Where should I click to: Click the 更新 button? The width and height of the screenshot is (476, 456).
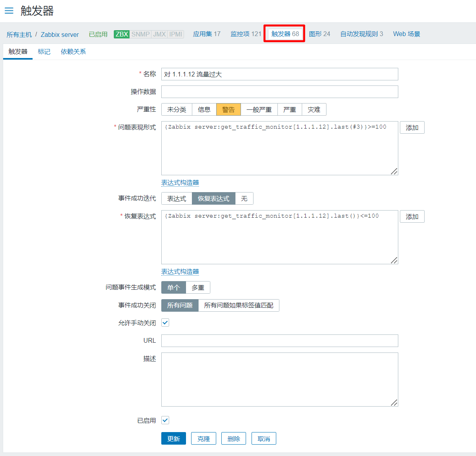click(x=173, y=439)
